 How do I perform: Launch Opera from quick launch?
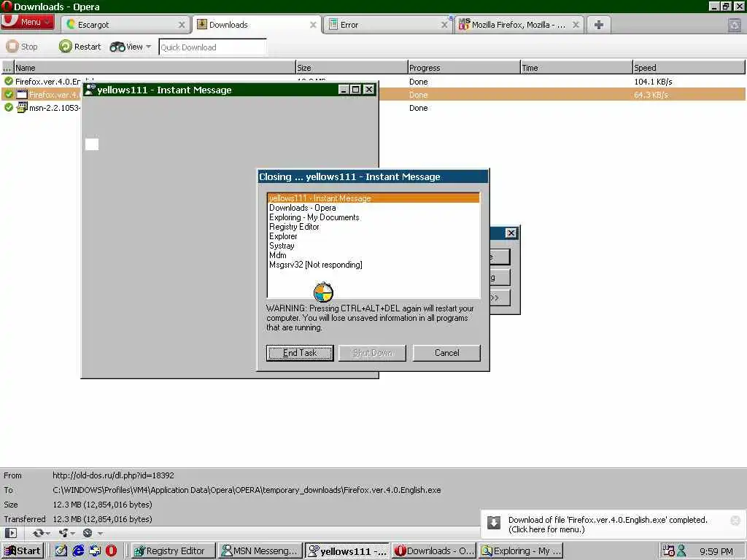[x=111, y=551]
